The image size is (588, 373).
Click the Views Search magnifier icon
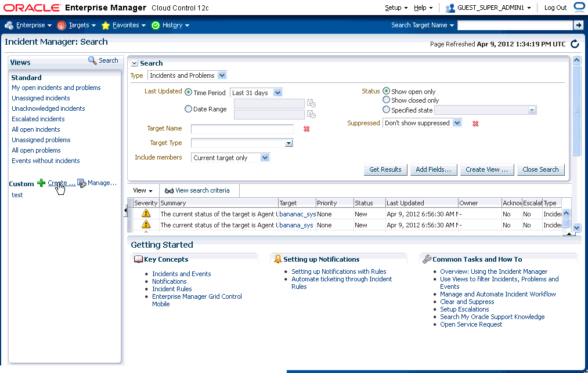[x=92, y=60]
